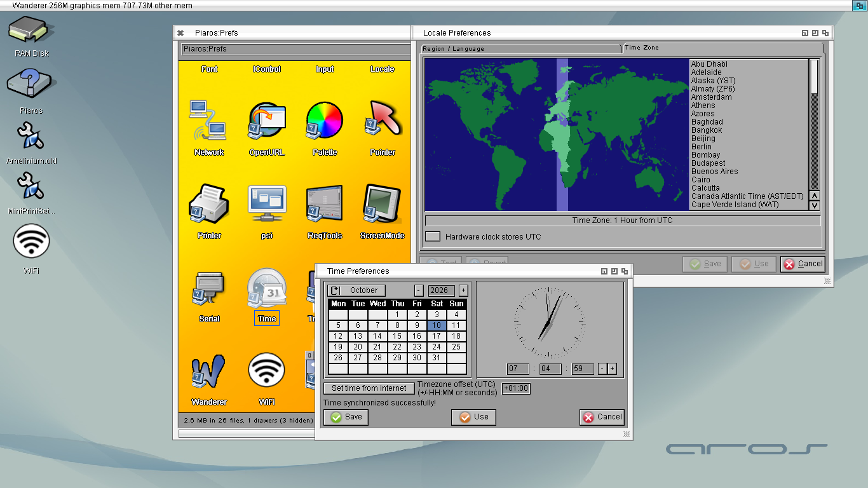Open the OpenURL preferences icon
Screen dimensions: 868x488
[x=267, y=121]
